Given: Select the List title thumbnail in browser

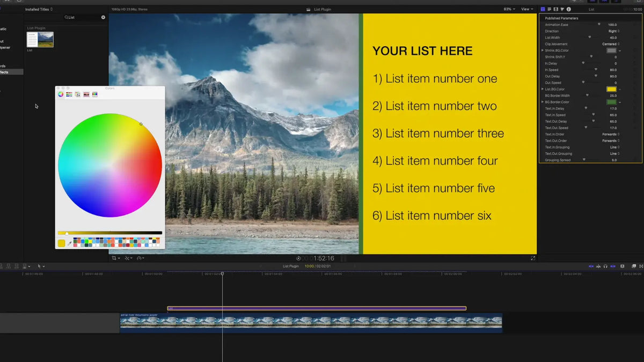Looking at the screenshot, I should coord(40,40).
